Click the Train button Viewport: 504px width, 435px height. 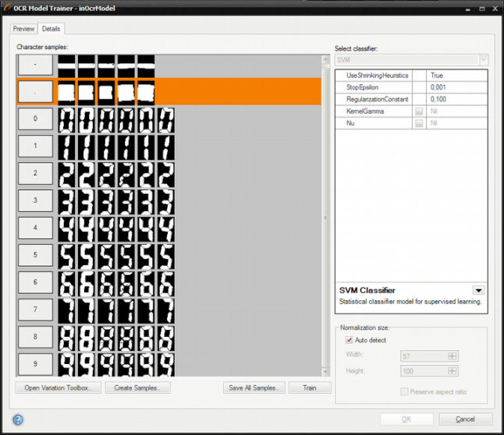tap(310, 387)
